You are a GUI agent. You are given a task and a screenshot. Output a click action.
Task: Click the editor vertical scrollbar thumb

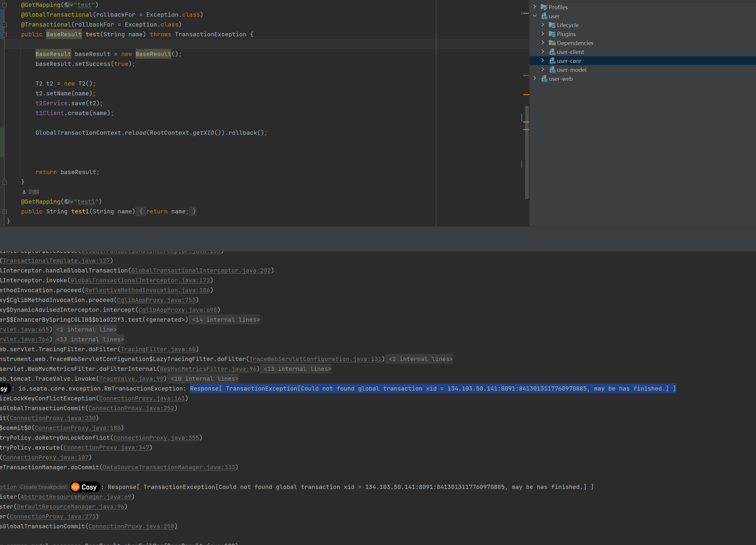coord(527,152)
